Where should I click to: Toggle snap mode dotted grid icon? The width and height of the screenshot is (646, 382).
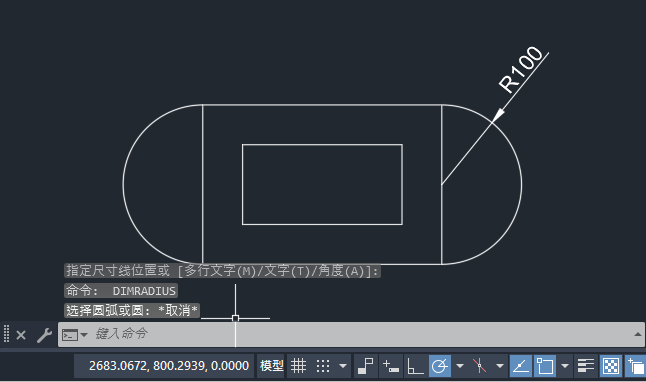point(323,366)
